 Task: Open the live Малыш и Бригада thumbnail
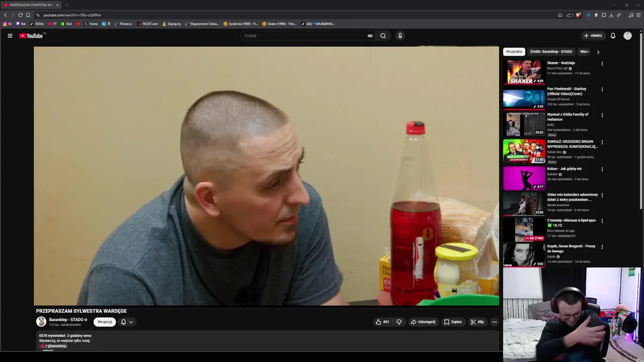(524, 229)
